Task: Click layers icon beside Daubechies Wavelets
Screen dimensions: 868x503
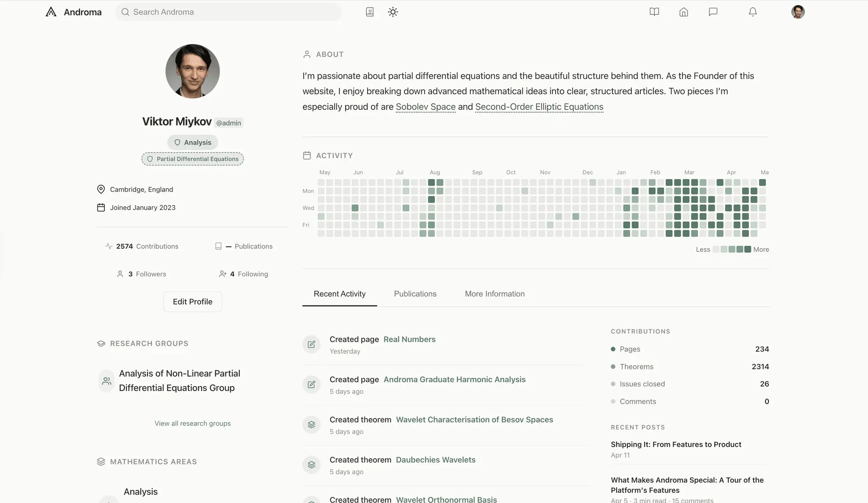Action: click(x=312, y=465)
